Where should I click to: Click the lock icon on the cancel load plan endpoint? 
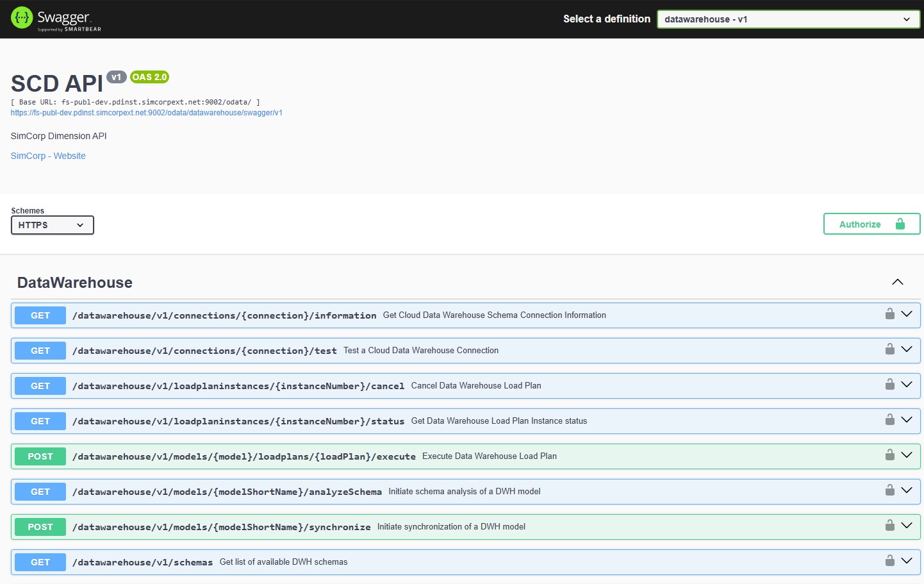point(890,385)
